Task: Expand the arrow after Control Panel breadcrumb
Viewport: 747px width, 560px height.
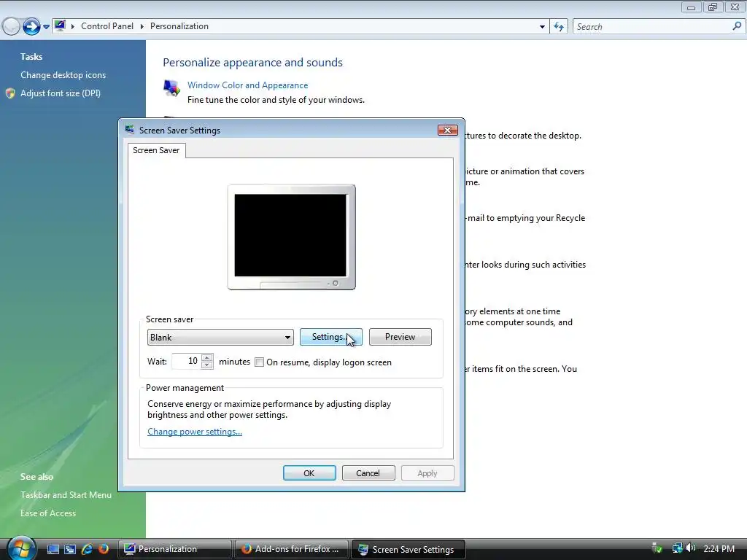Action: click(142, 26)
